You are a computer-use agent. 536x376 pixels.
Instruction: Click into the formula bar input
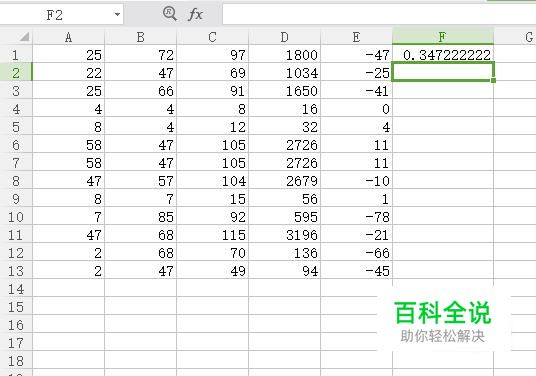[x=379, y=14]
